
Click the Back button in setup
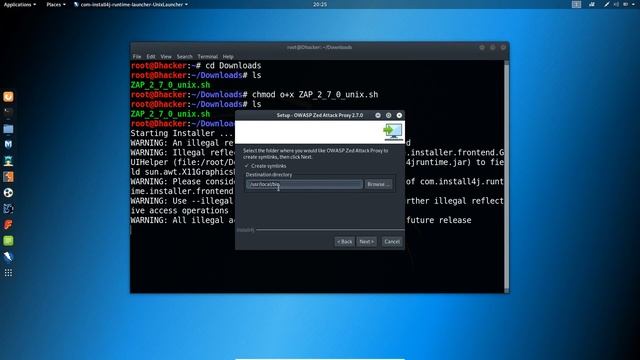click(344, 242)
